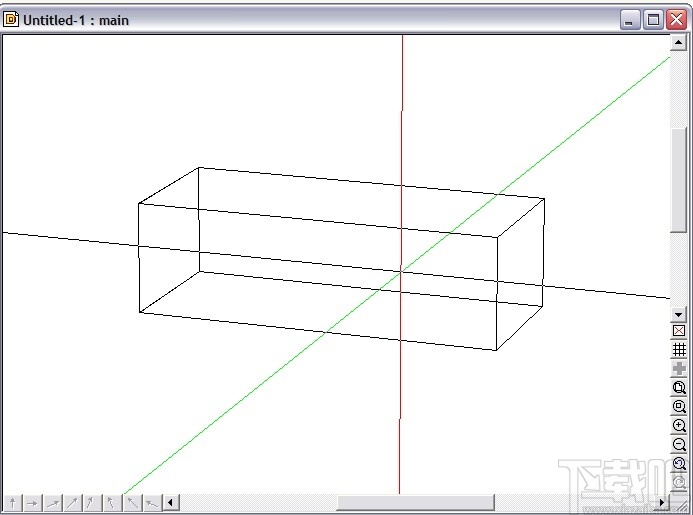Click the horizontal scrollbar left arrow
The height and width of the screenshot is (515, 693).
click(171, 503)
